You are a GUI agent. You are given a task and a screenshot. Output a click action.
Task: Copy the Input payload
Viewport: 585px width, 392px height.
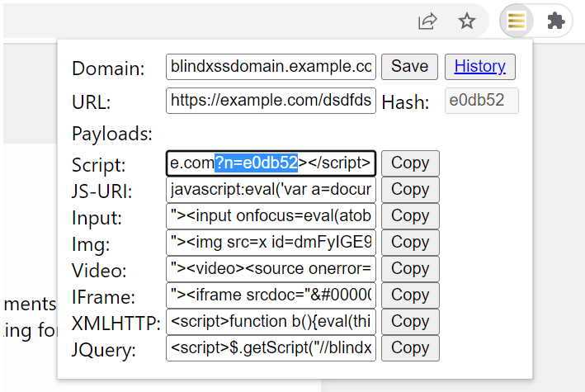pyautogui.click(x=410, y=216)
